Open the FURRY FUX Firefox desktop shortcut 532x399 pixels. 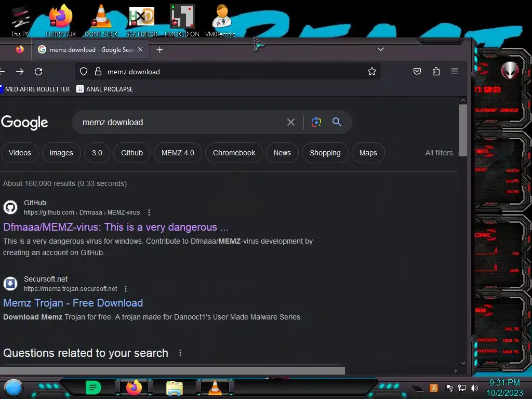(x=60, y=20)
